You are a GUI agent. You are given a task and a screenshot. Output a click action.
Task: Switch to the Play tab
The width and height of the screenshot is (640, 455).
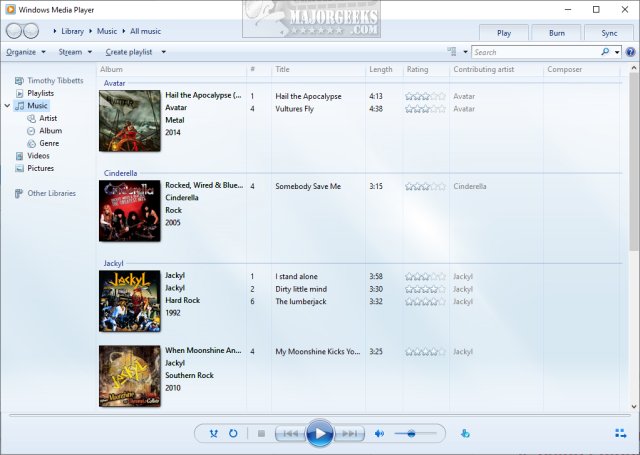504,33
